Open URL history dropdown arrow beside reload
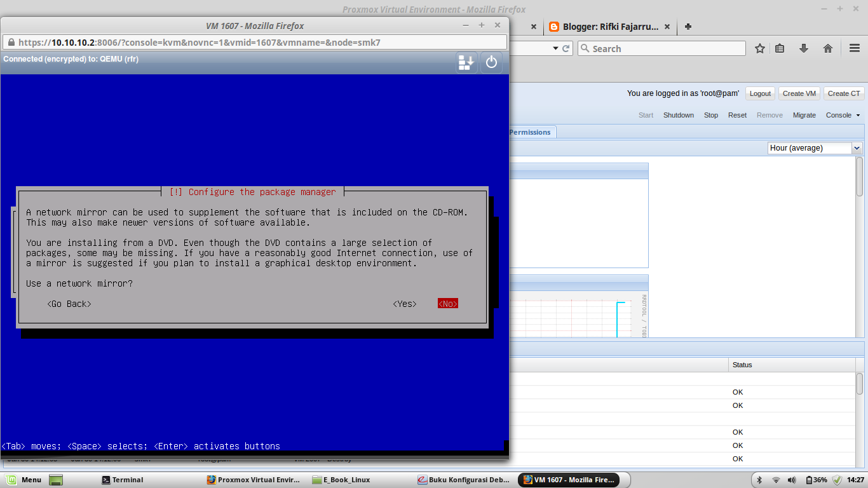This screenshot has height=488, width=868. 555,48
